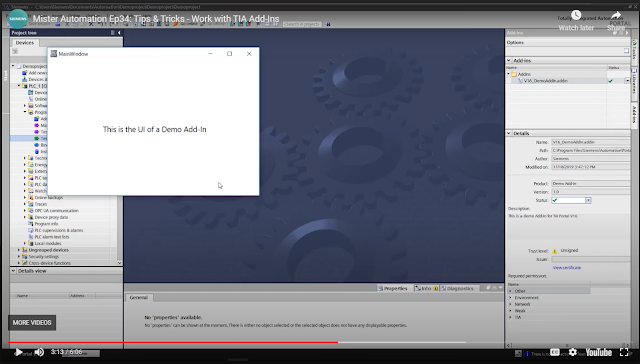Click the Unsigned warning icon

(x=555, y=251)
